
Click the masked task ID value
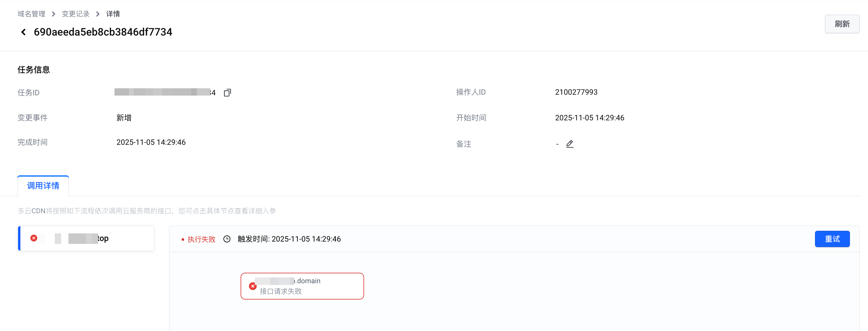click(x=165, y=92)
